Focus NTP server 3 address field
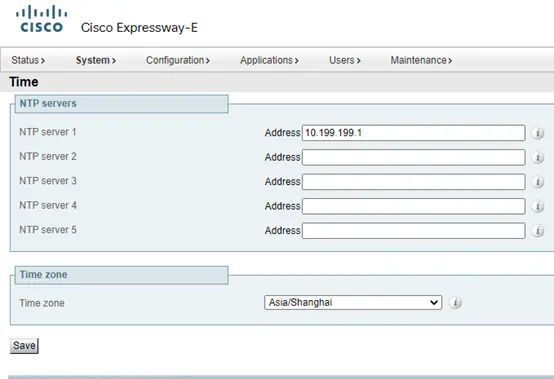 413,182
